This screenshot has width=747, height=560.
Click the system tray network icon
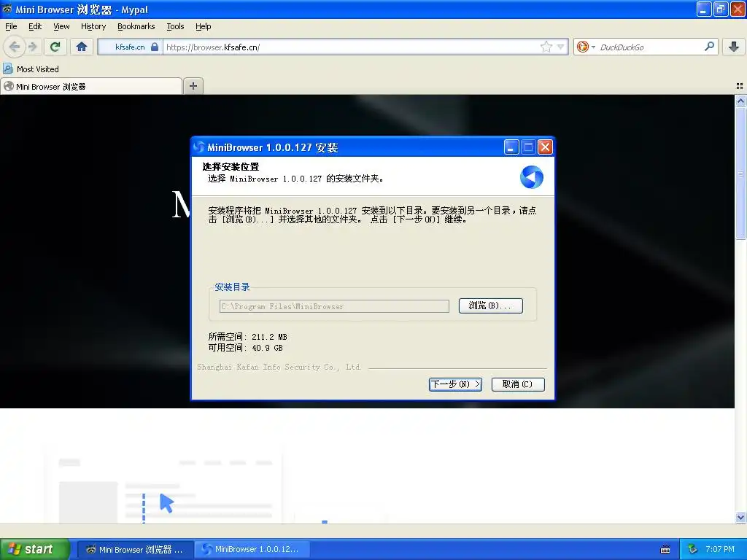coord(692,549)
